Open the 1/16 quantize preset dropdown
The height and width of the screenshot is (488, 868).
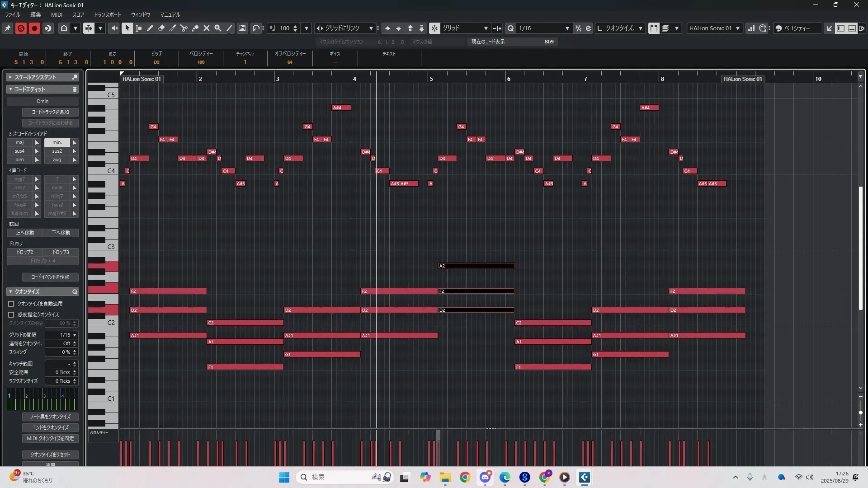567,28
